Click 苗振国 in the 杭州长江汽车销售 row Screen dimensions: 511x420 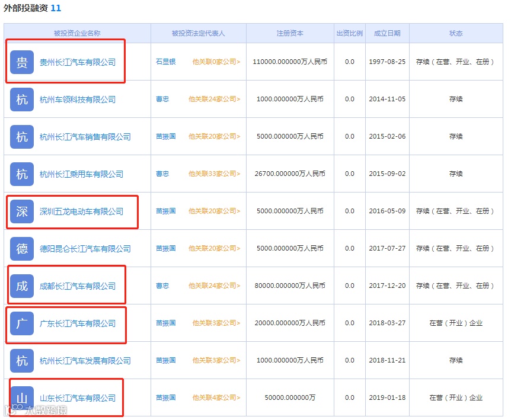point(165,136)
